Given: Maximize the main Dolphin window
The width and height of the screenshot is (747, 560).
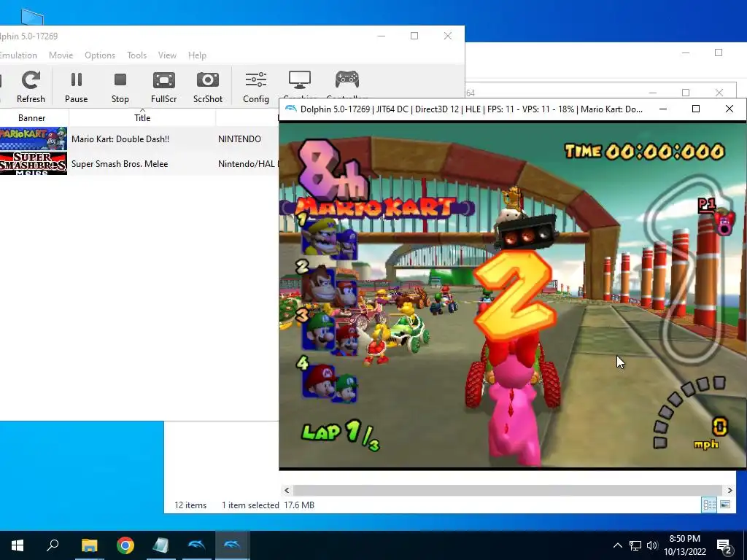Looking at the screenshot, I should [x=414, y=36].
